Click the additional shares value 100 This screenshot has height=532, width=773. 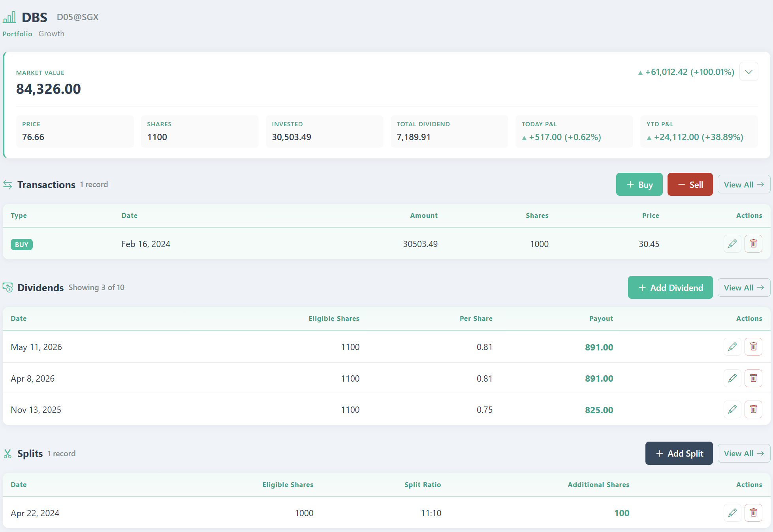click(x=622, y=513)
